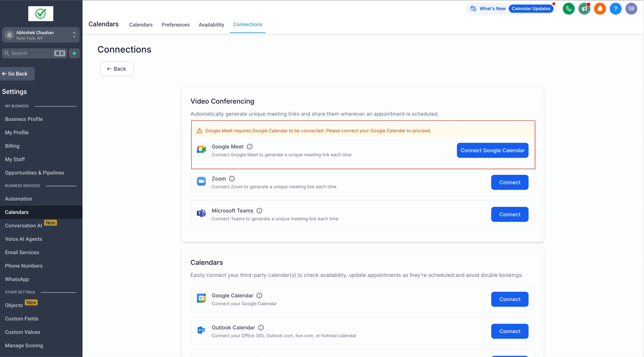Open Opportunities & Pipelines settings
This screenshot has width=644, height=357.
click(34, 173)
